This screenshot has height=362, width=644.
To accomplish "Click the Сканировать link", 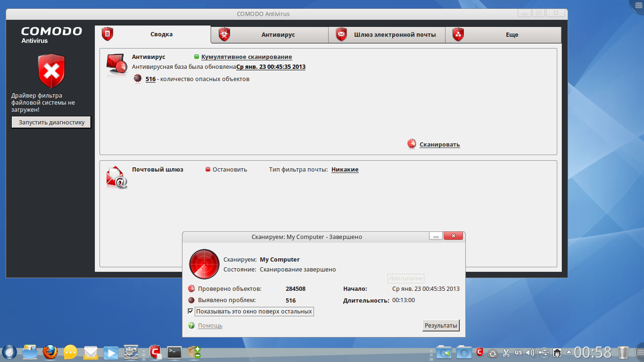I will 439,145.
